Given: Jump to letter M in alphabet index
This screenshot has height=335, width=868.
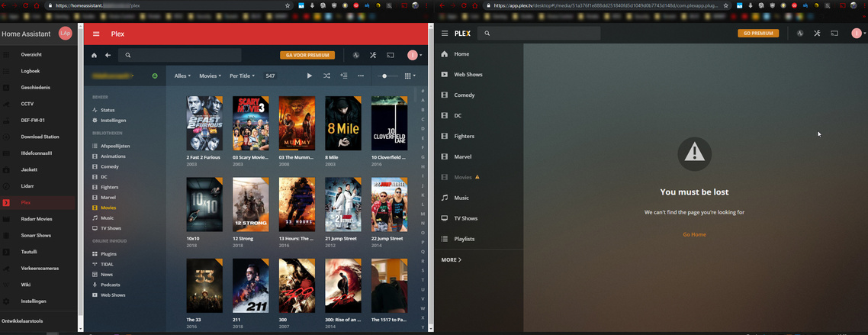Looking at the screenshot, I should pyautogui.click(x=423, y=214).
